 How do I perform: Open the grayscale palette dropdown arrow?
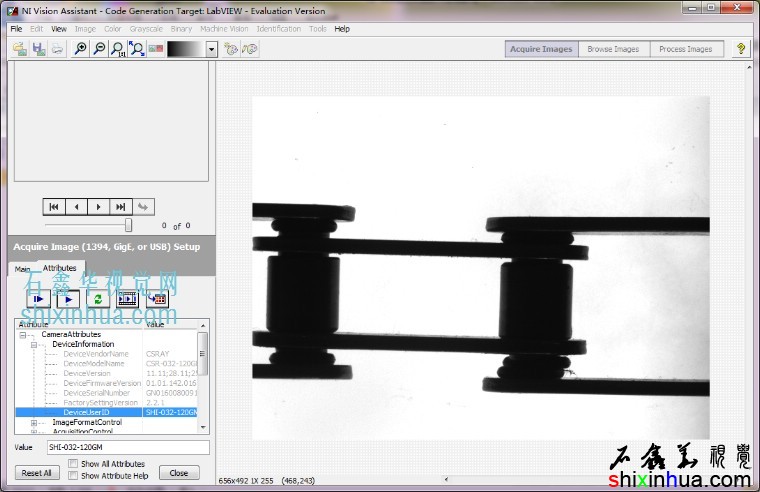[x=211, y=49]
